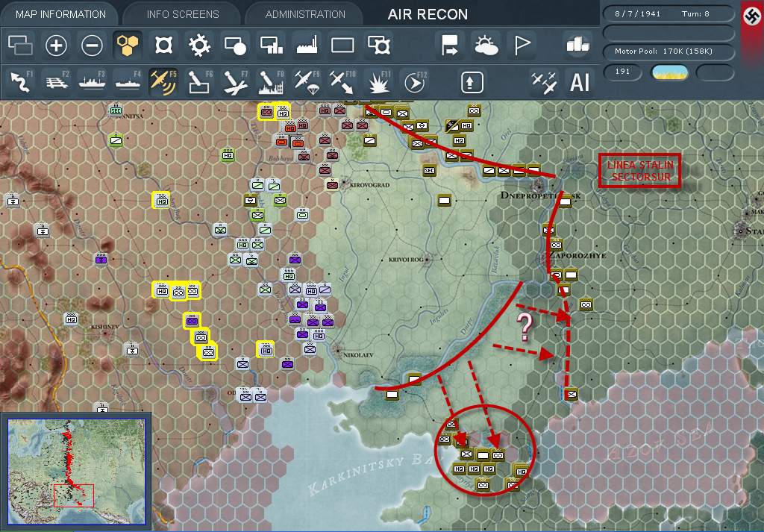The image size is (764, 532).
Task: Select the F10 air transfer mode
Action: coord(342,81)
